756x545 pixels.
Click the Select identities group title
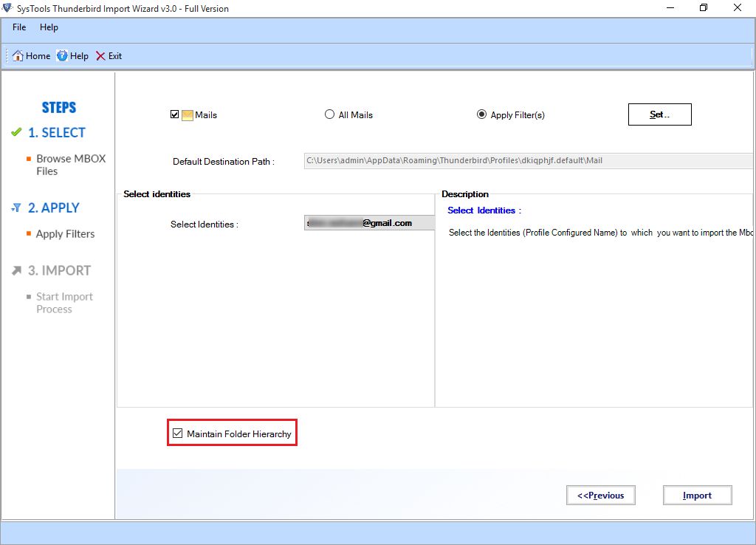pos(157,194)
